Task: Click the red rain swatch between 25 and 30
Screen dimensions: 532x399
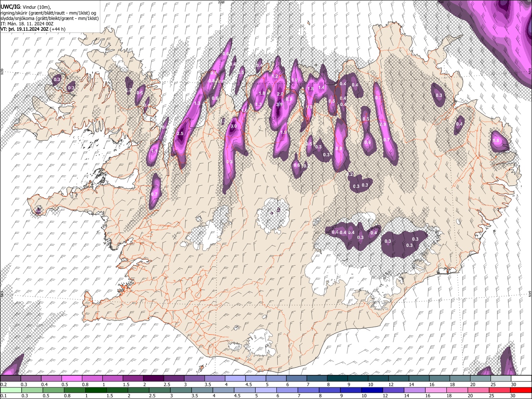Action: pyautogui.click(x=500, y=390)
